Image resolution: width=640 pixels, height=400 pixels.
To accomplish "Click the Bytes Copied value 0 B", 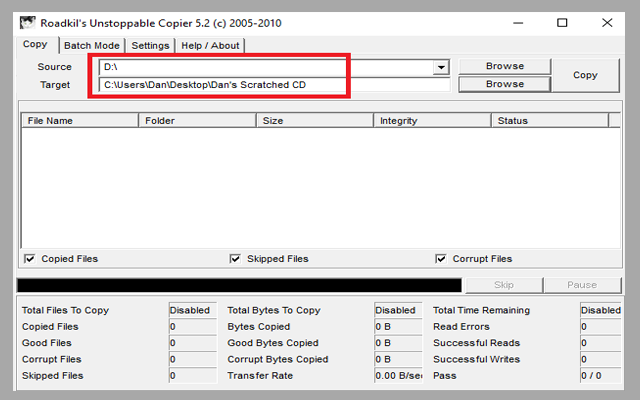I will (398, 327).
